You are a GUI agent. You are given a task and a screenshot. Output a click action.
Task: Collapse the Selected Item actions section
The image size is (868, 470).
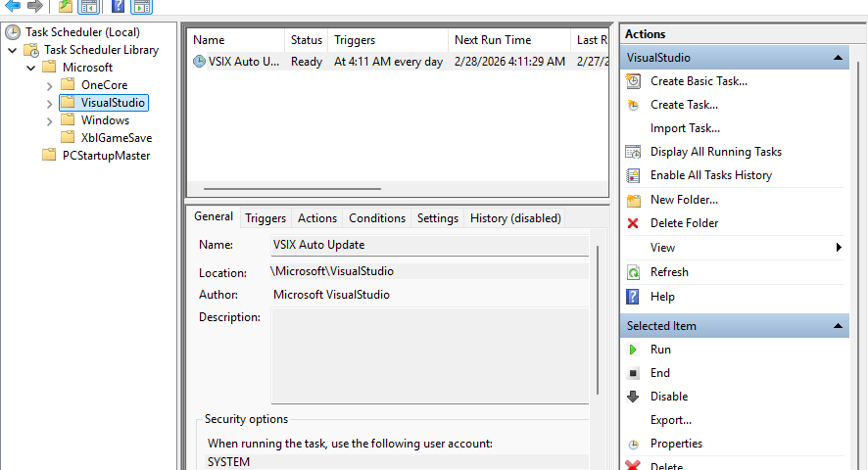[838, 326]
